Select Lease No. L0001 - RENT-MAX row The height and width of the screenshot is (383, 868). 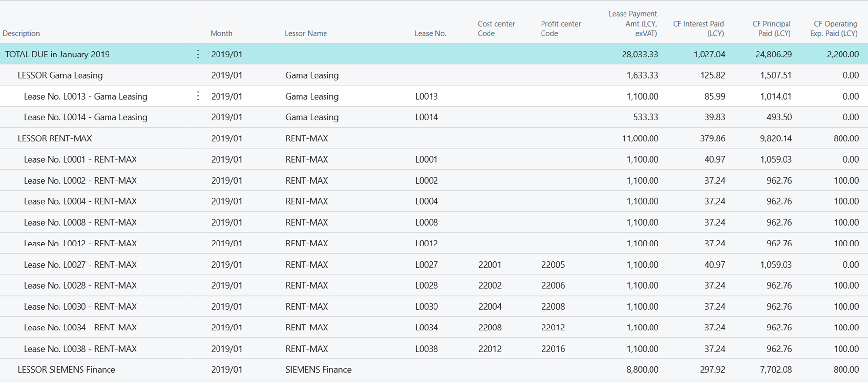[x=434, y=159]
